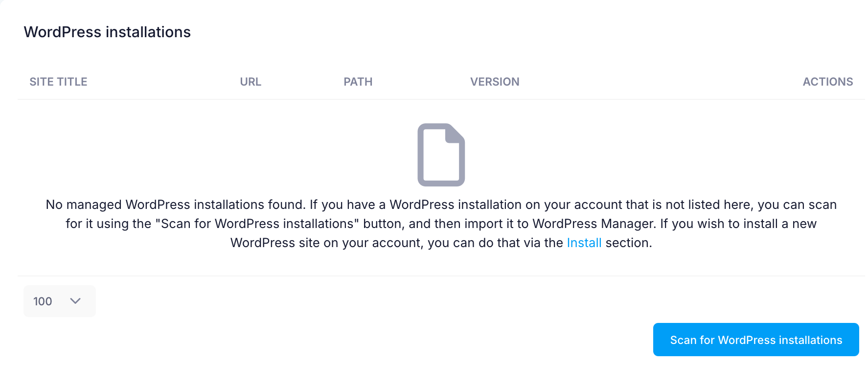Open the Install section link
This screenshot has height=365, width=868.
click(x=584, y=243)
